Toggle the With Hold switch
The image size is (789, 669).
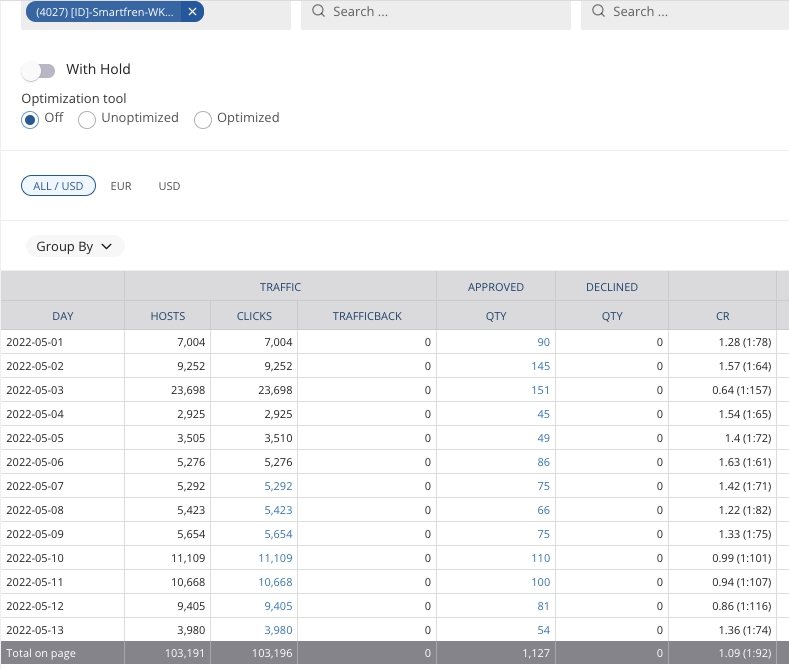(39, 70)
